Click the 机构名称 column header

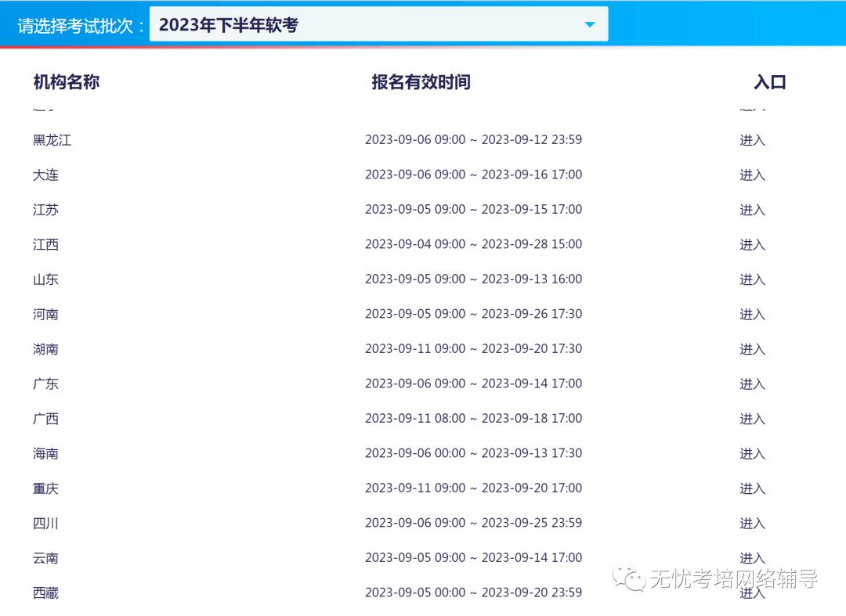pos(66,81)
